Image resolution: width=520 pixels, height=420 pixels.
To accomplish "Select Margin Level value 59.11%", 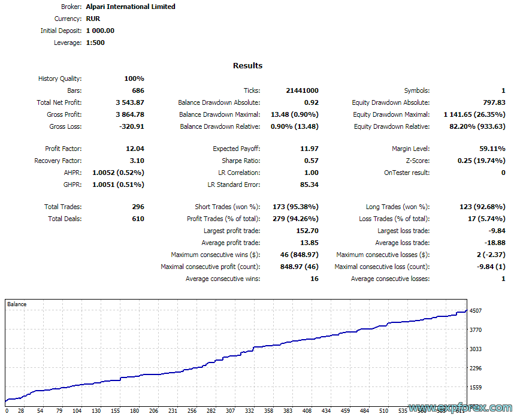I will click(x=492, y=149).
